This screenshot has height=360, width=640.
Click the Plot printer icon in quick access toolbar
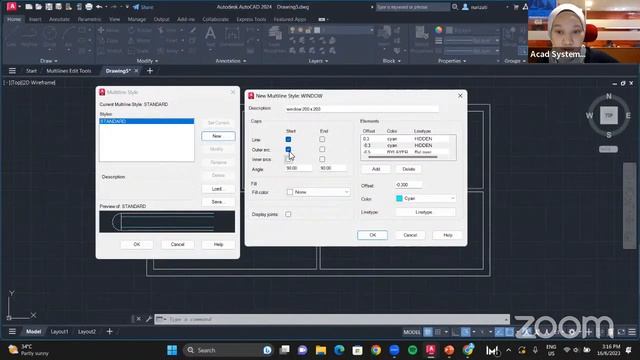click(89, 7)
